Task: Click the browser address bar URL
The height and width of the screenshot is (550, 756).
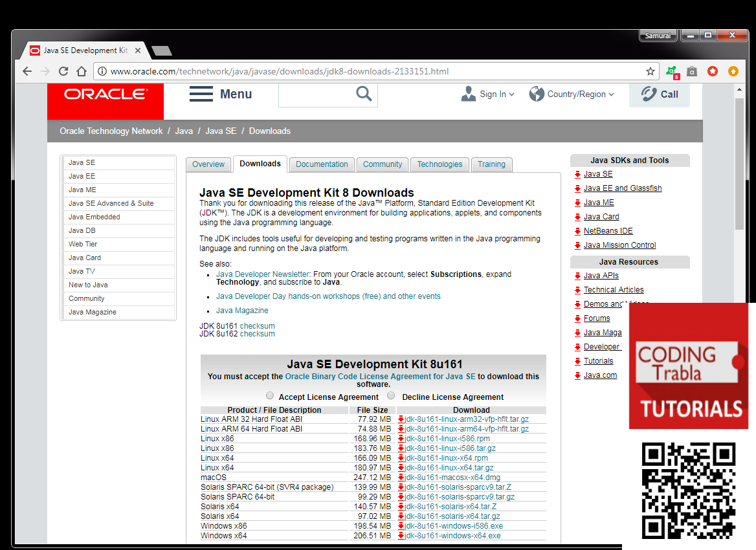Action: pos(280,71)
